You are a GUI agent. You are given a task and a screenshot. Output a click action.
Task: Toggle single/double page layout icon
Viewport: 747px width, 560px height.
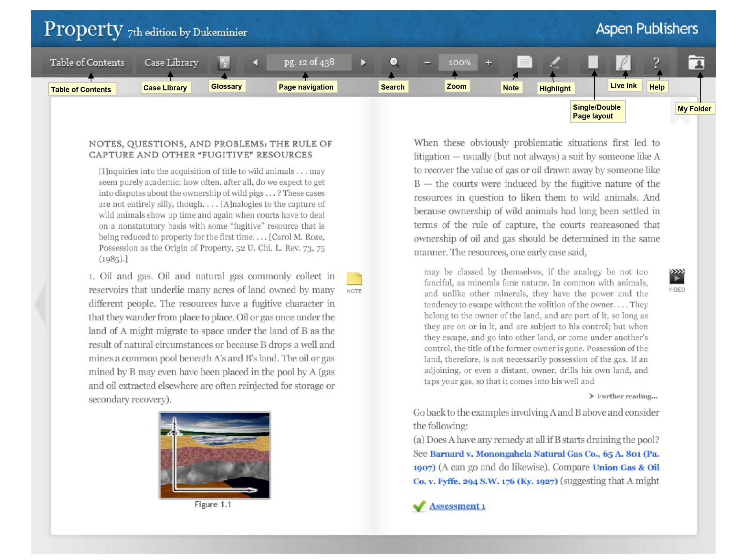pos(593,62)
